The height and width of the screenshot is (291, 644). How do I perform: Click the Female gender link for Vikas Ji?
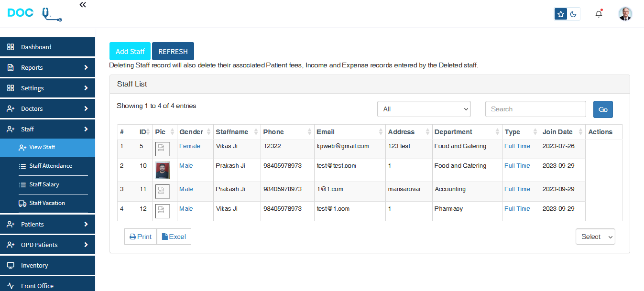coord(190,146)
